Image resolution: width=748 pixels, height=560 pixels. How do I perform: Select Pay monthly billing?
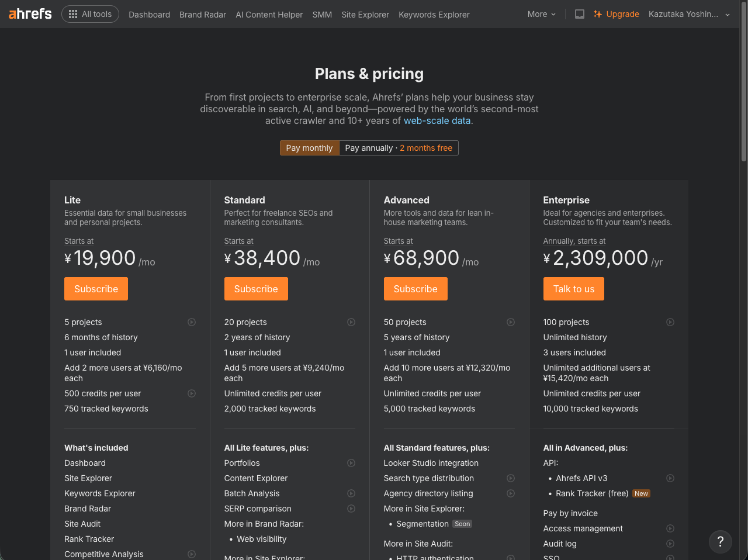(x=309, y=147)
